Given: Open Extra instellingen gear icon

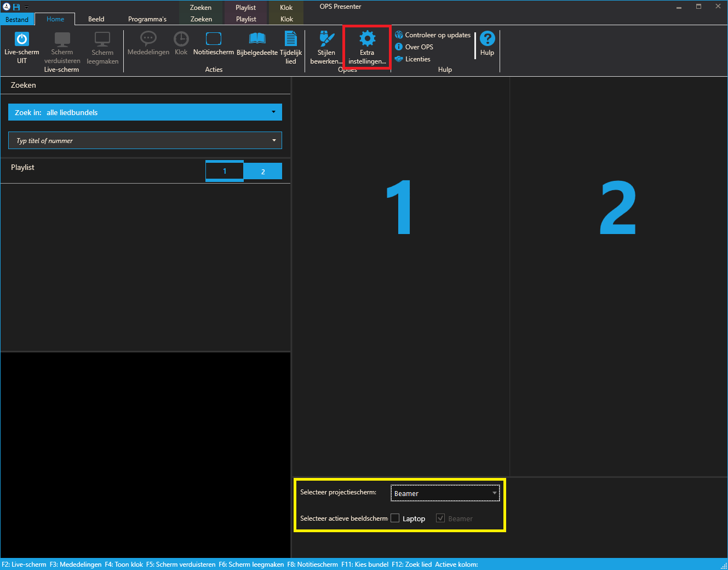Looking at the screenshot, I should tap(368, 38).
